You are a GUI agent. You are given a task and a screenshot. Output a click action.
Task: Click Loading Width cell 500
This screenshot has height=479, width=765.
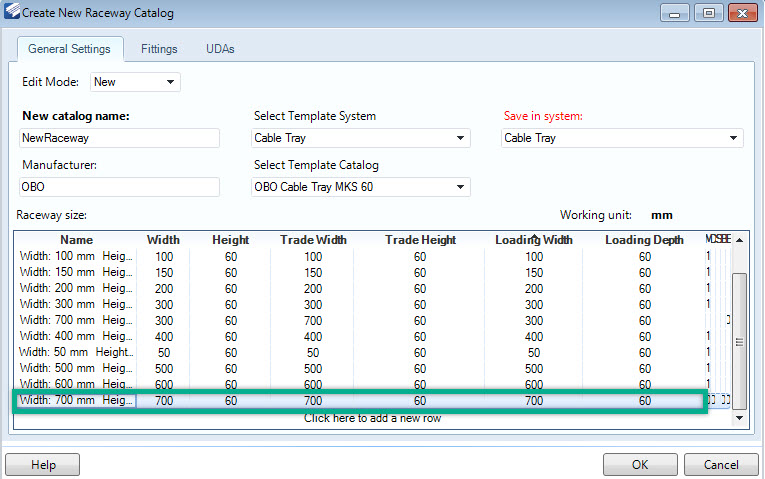point(534,369)
